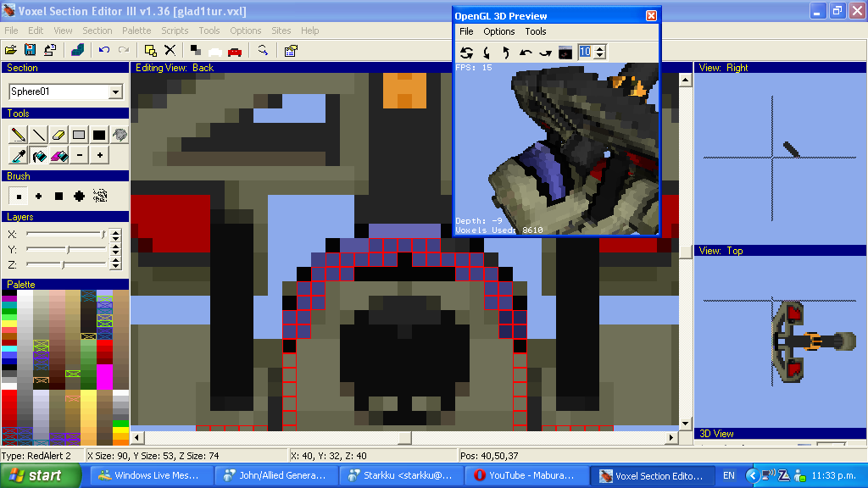
Task: Choose the large cross-shaped brush
Action: (79, 196)
